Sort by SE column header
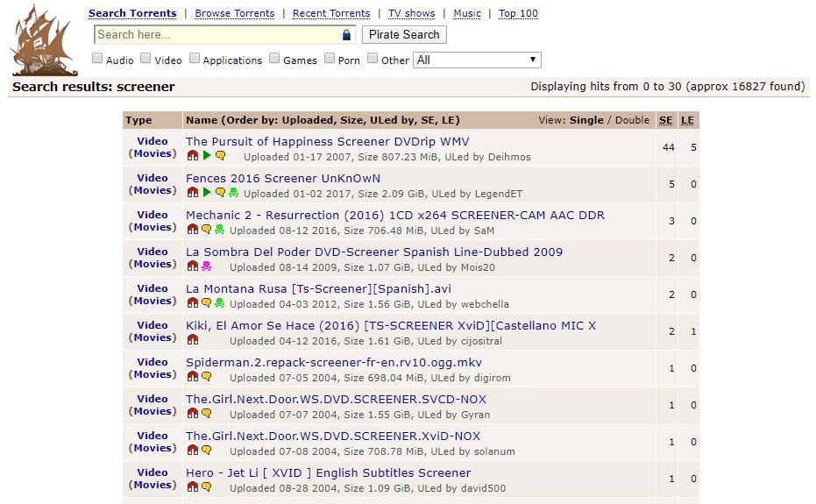Viewport: 816px width, 504px height. click(x=665, y=120)
